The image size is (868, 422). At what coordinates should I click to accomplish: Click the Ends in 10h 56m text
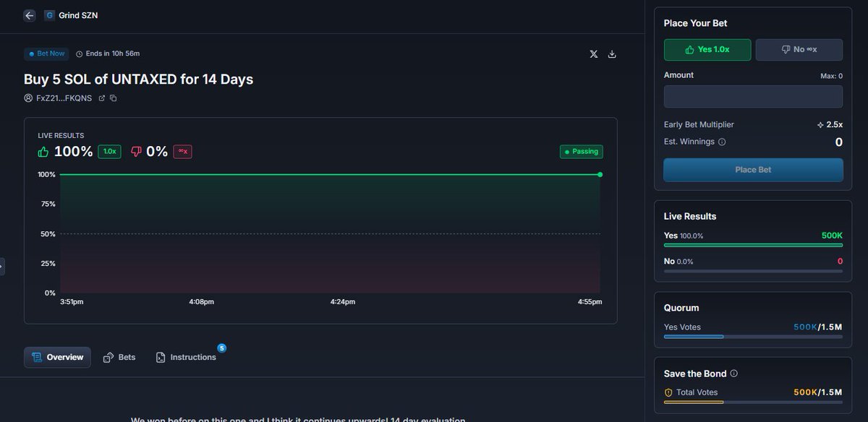click(x=113, y=53)
